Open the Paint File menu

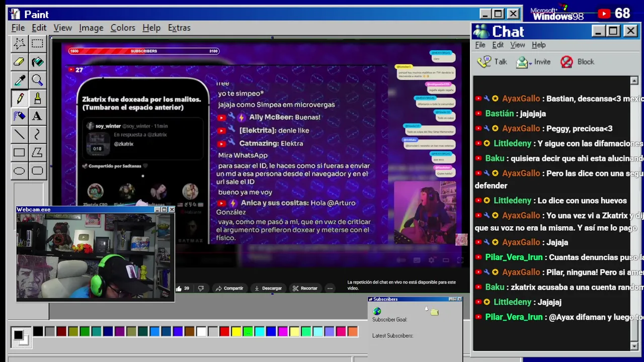coord(18,28)
